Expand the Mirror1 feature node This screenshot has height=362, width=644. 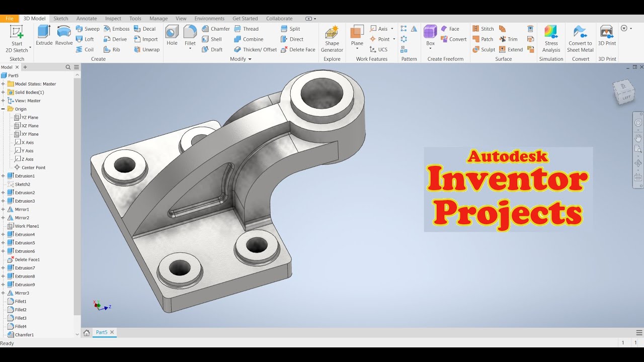pyautogui.click(x=3, y=210)
